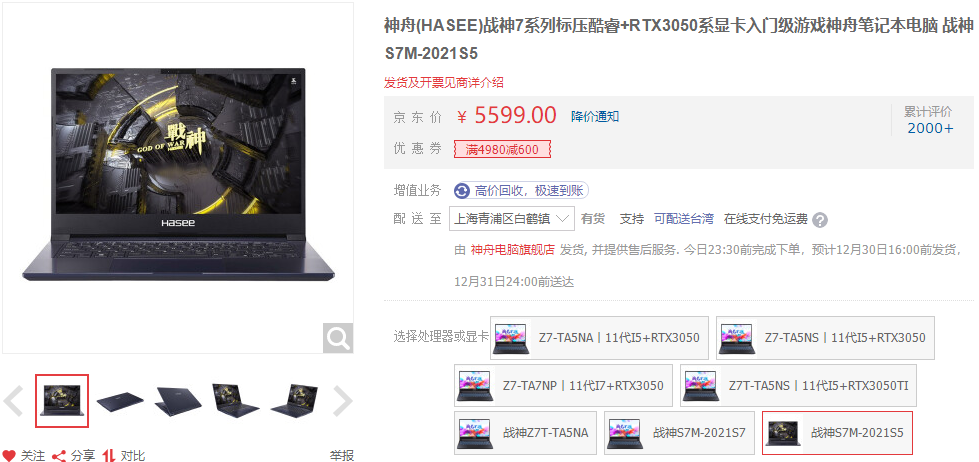Click the question mark help icon after 在线支付免运费
The width and height of the screenshot is (979, 462).
pos(820,220)
